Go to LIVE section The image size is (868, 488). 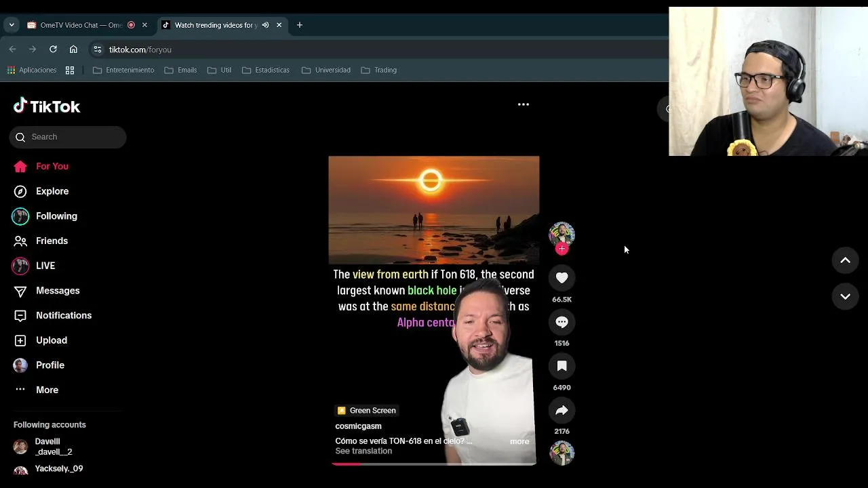tap(34, 266)
